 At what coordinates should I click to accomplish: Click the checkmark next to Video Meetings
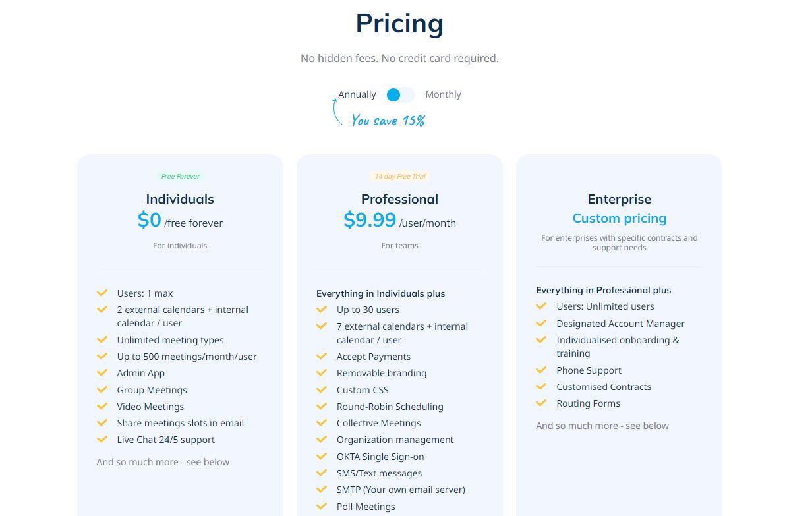click(x=102, y=407)
